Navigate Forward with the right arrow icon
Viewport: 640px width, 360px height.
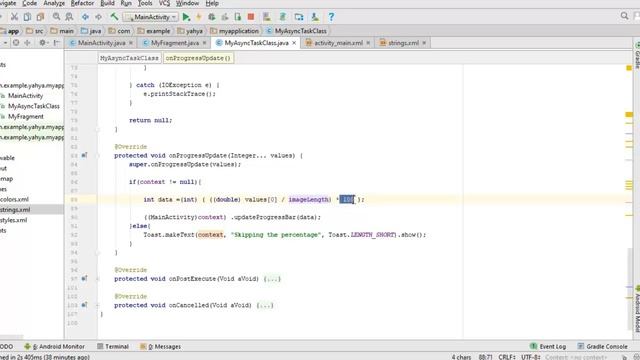tap(98, 17)
